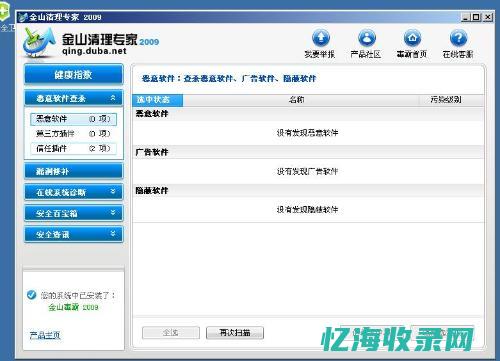Click the 再次扫描 button
The width and height of the screenshot is (500, 361).
pos(235,332)
